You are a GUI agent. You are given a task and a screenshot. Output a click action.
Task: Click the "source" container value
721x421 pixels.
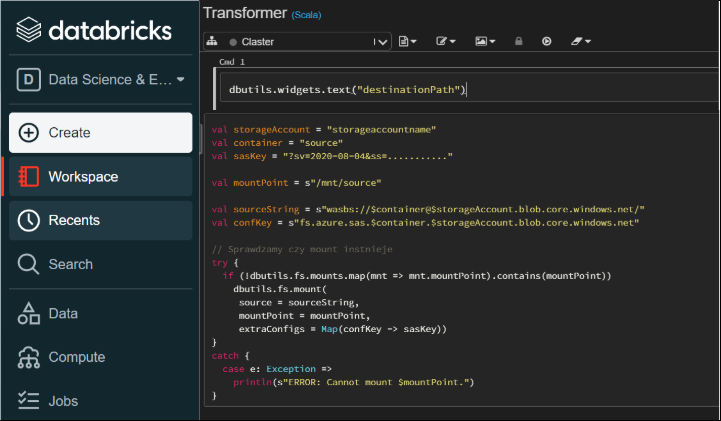pyautogui.click(x=321, y=143)
